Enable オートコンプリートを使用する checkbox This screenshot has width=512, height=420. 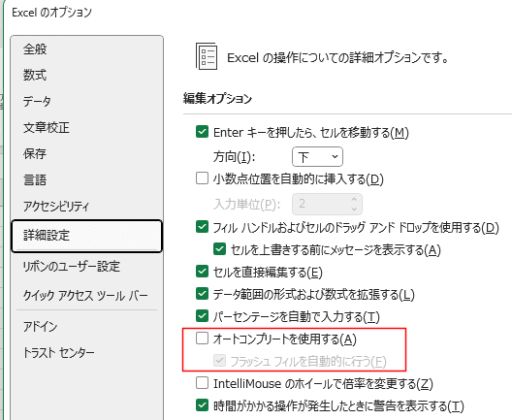202,339
